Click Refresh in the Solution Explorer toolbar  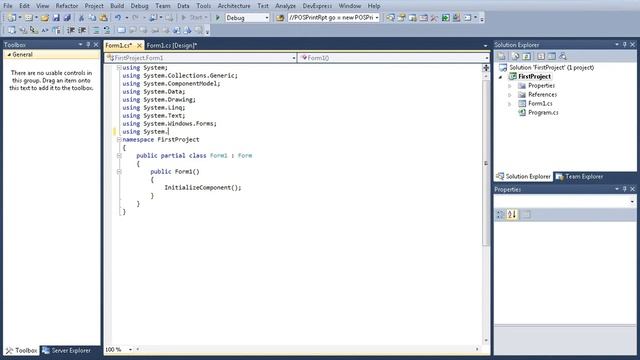tap(527, 56)
